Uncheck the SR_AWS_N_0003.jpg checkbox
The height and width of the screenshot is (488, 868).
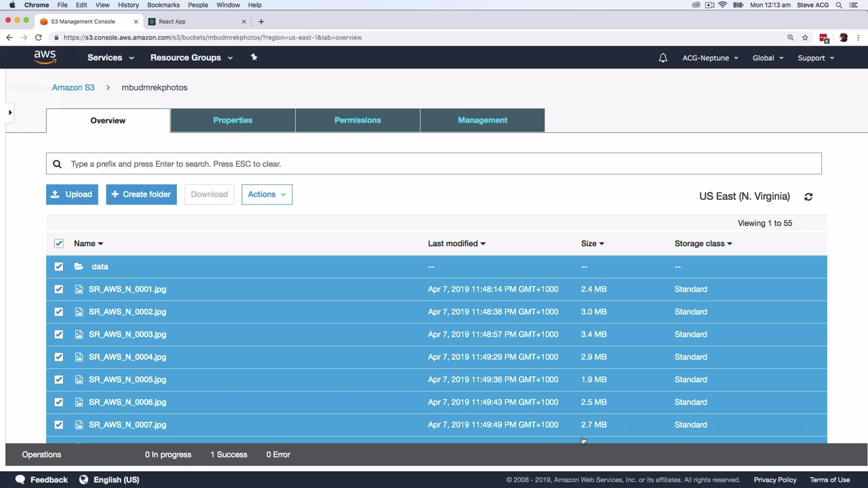point(59,334)
